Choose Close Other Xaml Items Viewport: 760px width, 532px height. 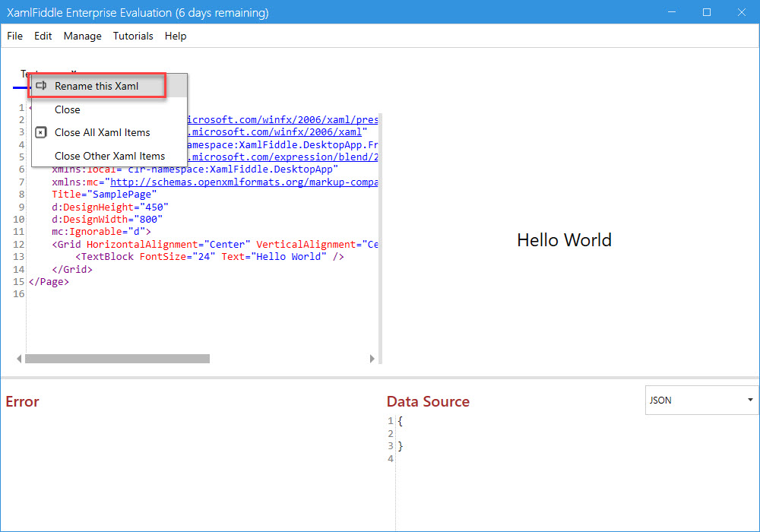(x=109, y=156)
